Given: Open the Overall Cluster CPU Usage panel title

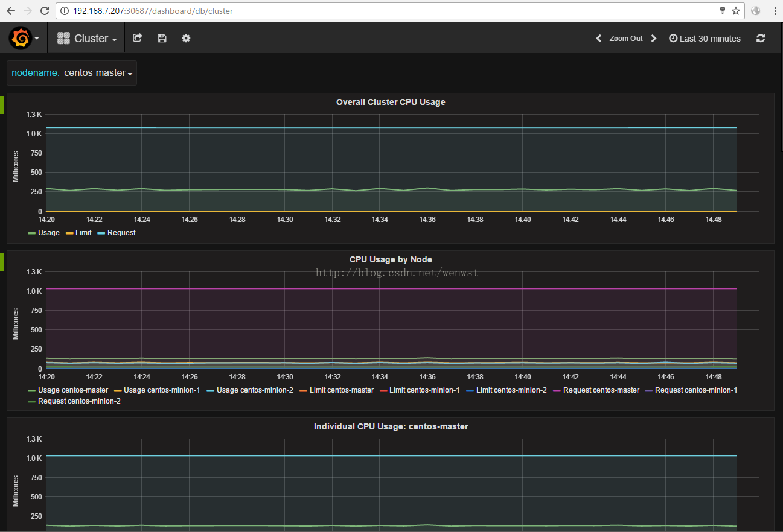Looking at the screenshot, I should (x=391, y=102).
